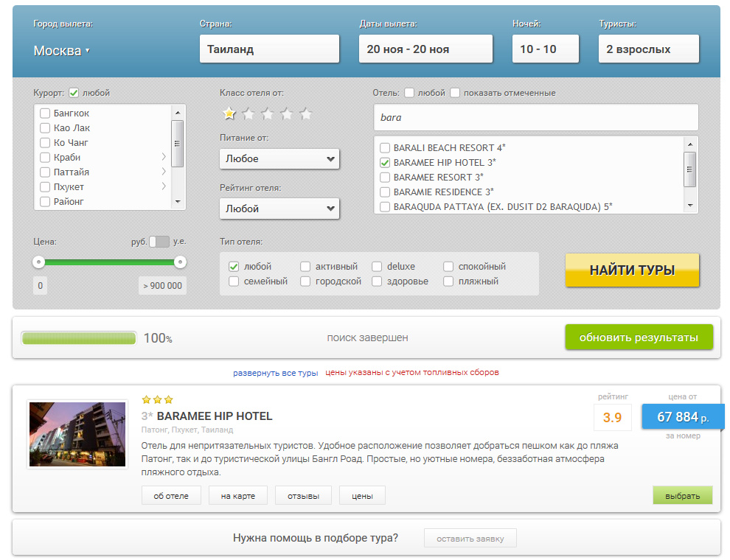
Task: Tick the Бангкок resort checkbox
Action: (45, 113)
